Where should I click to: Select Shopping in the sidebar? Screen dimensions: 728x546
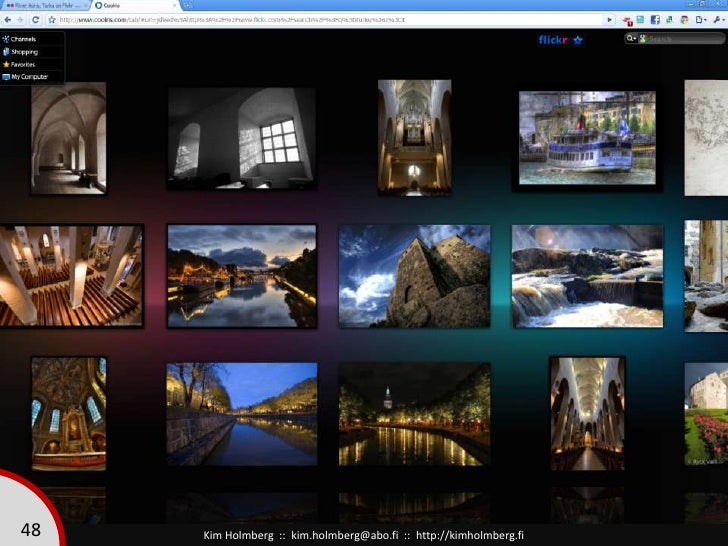(x=24, y=52)
